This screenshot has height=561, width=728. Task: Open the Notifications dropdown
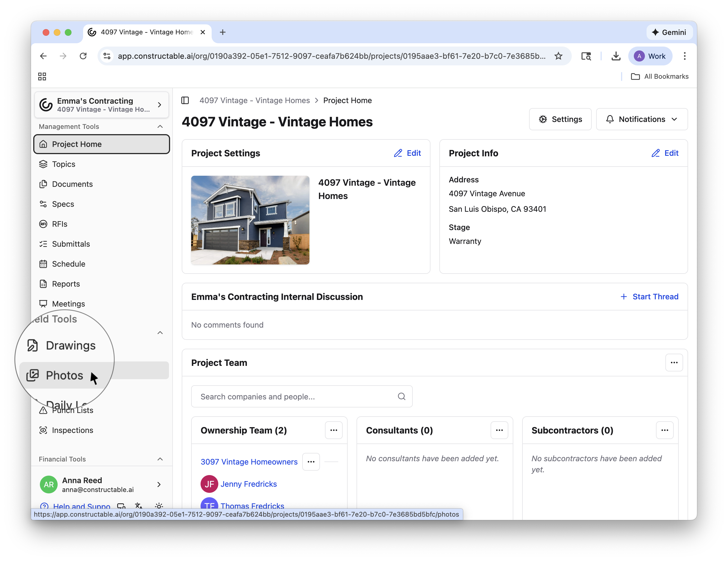642,119
